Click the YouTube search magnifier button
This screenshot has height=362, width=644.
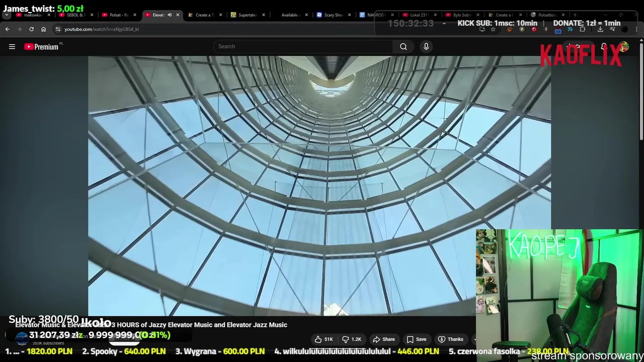[404, 47]
